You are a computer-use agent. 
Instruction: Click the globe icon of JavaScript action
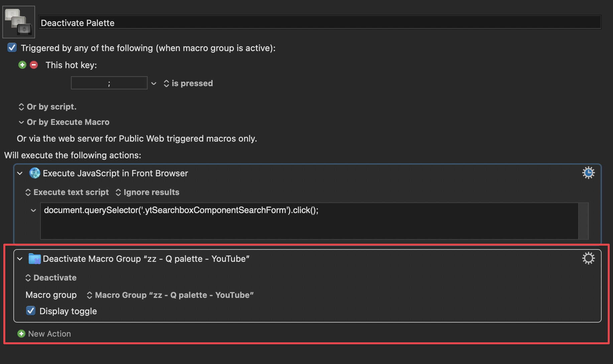pyautogui.click(x=35, y=173)
